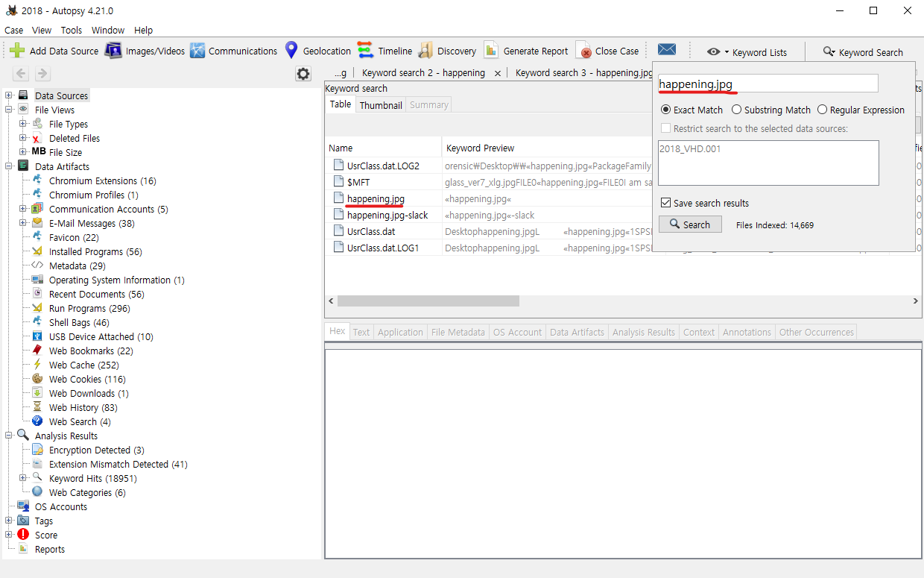924x578 pixels.
Task: Open Geolocation map pin icon
Action: 291,51
